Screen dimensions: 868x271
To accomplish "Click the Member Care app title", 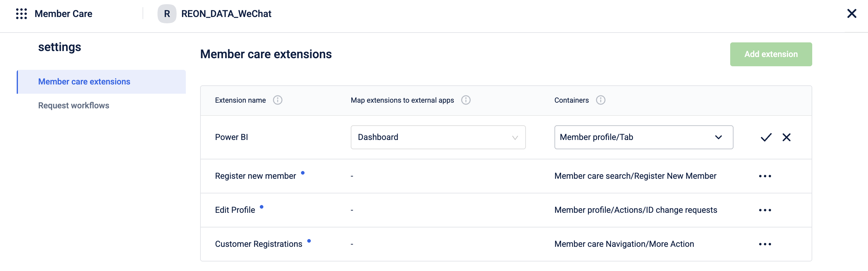I will click(63, 14).
